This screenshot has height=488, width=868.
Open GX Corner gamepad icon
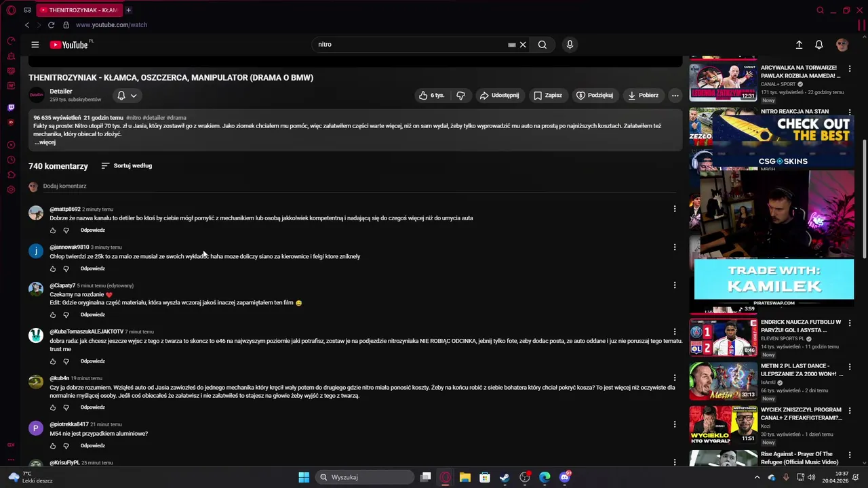click(27, 10)
